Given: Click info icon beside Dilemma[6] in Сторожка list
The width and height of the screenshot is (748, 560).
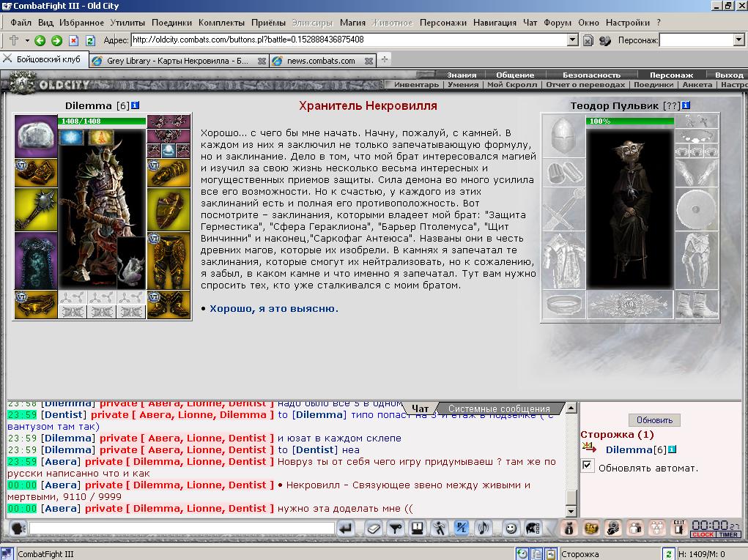Looking at the screenshot, I should (x=672, y=449).
